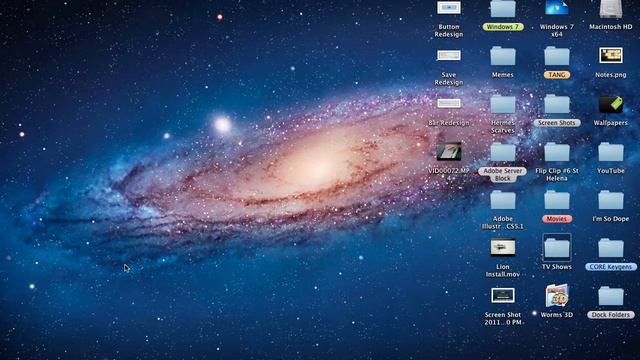
Task: Select the Movies folder icon
Action: pyautogui.click(x=557, y=200)
